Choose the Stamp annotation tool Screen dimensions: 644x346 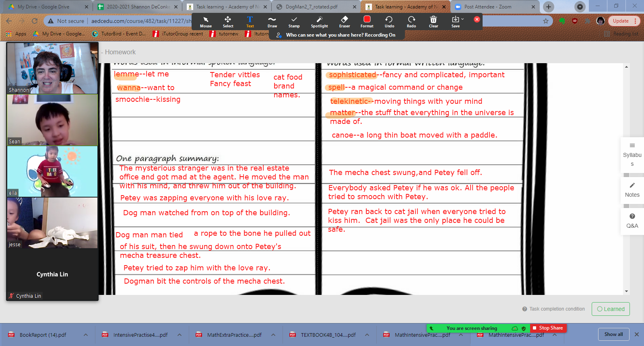[x=294, y=22]
